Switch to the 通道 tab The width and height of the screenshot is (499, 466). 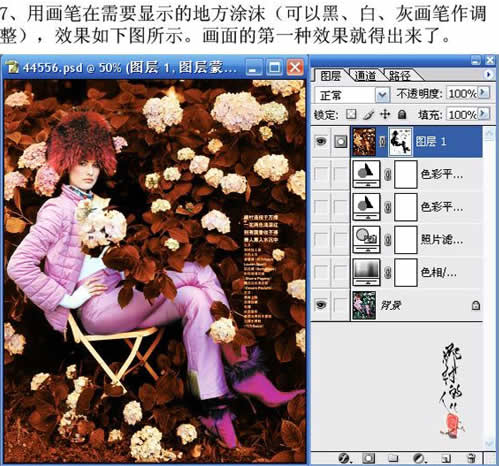[365, 76]
